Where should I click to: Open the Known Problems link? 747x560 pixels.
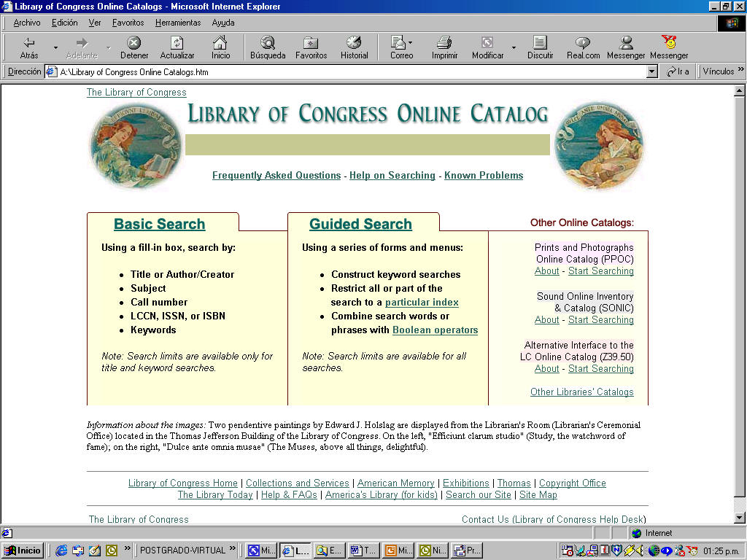pos(484,175)
